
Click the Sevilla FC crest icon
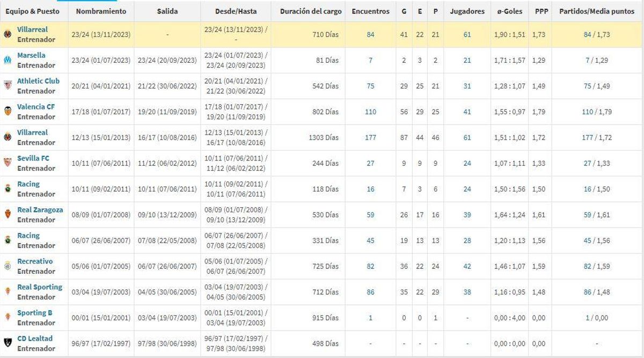coord(8,163)
